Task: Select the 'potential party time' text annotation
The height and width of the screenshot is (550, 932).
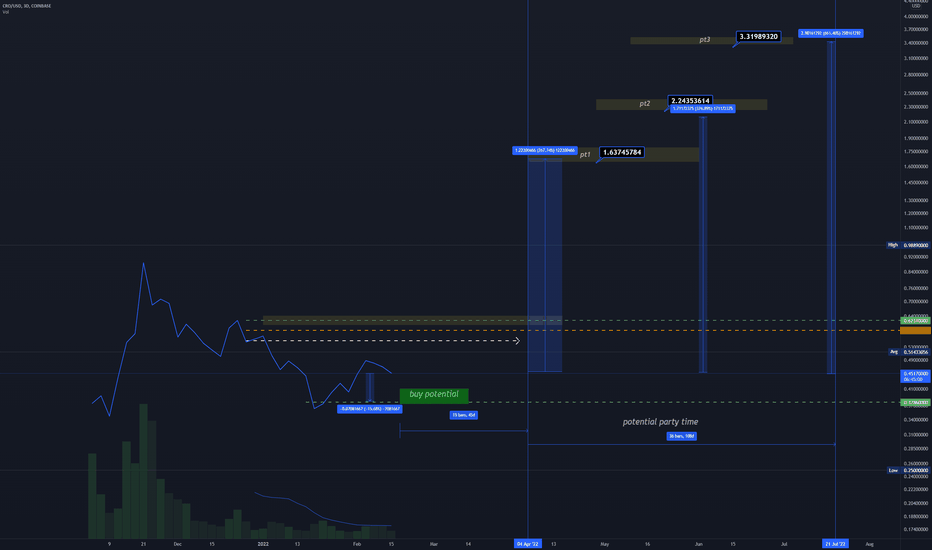Action: [660, 422]
